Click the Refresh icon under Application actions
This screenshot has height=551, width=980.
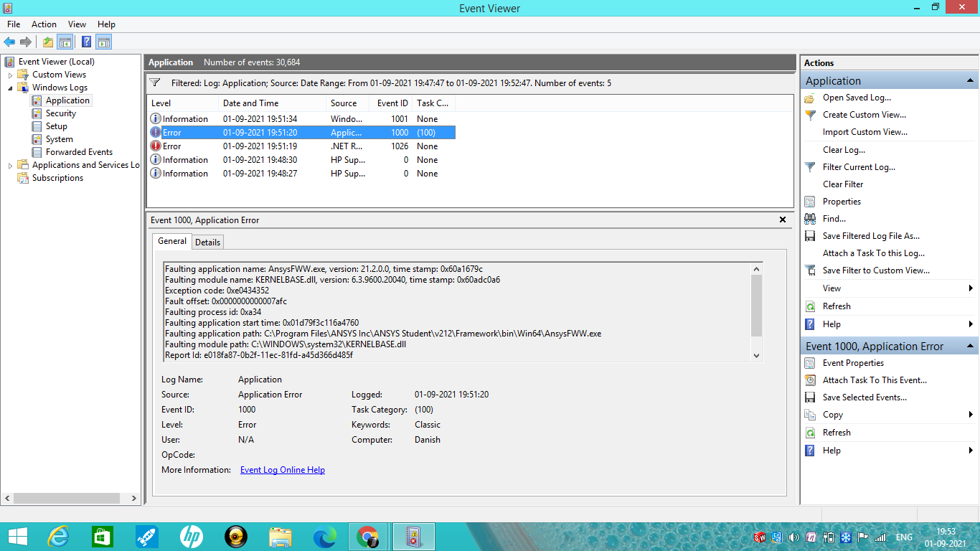pos(810,306)
